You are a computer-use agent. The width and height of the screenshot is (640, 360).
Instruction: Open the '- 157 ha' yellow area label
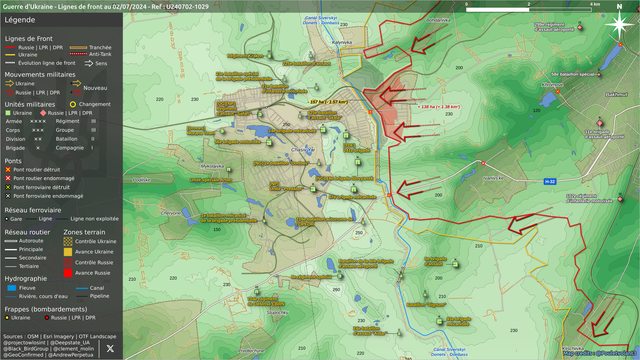coord(328,102)
